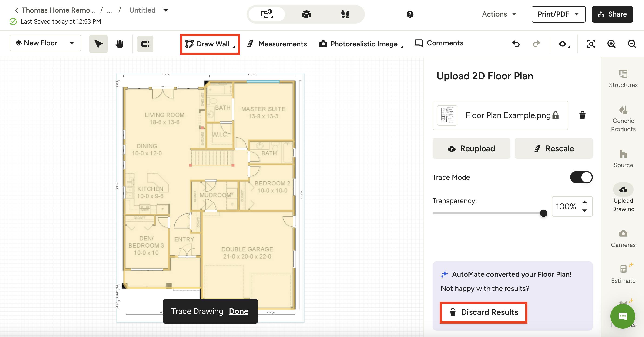The height and width of the screenshot is (337, 644).
Task: Open the eye visibility options
Action: [x=564, y=44]
